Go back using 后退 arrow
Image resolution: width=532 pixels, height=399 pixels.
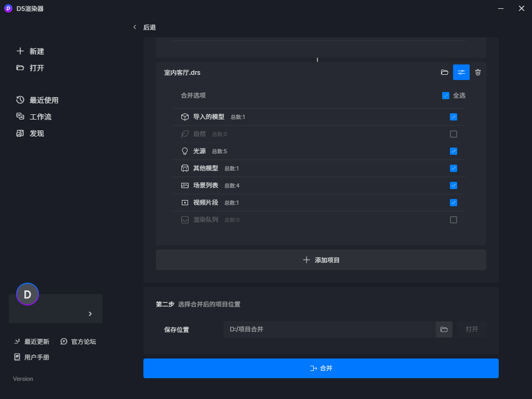[135, 27]
